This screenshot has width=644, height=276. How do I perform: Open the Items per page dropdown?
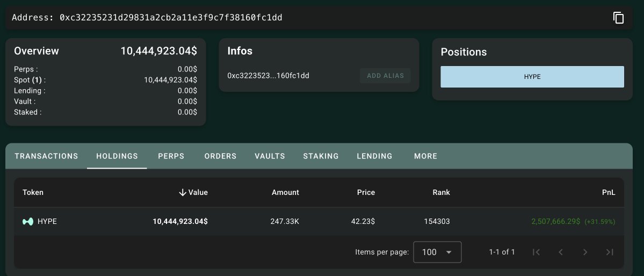pos(437,252)
